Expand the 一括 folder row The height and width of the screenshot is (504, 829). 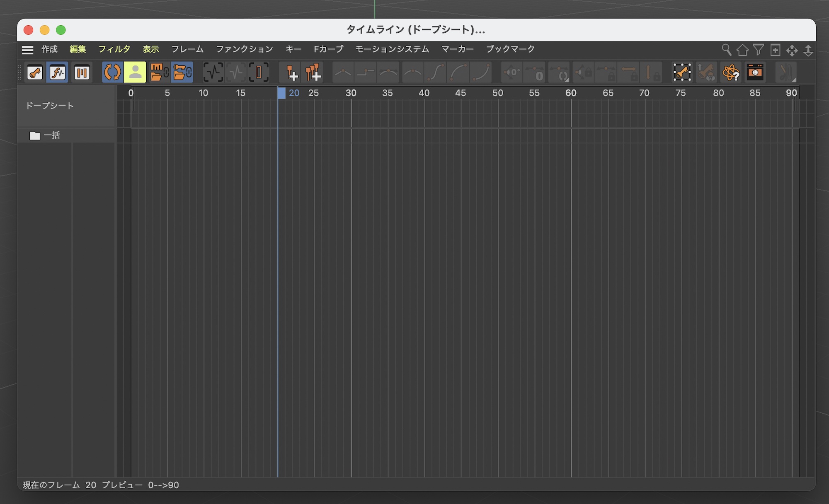coord(35,135)
